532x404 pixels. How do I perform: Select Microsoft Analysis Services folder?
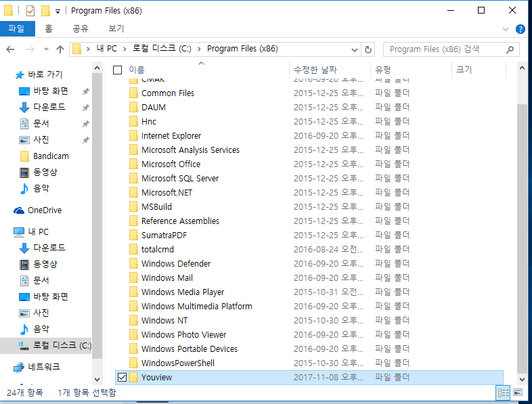[190, 150]
